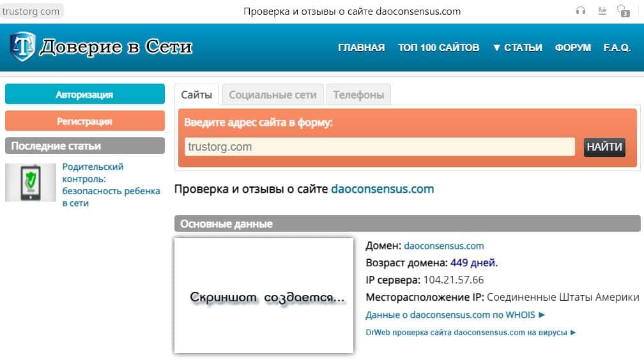Expand the Статьи dropdown menu
644x362 pixels.
pyautogui.click(x=517, y=48)
